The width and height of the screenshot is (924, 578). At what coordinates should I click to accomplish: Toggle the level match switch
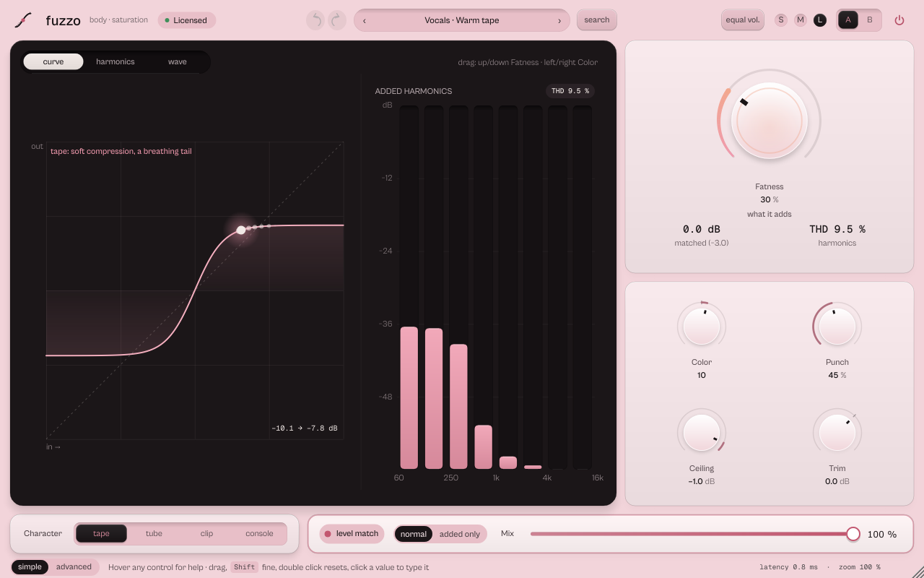[x=352, y=534]
